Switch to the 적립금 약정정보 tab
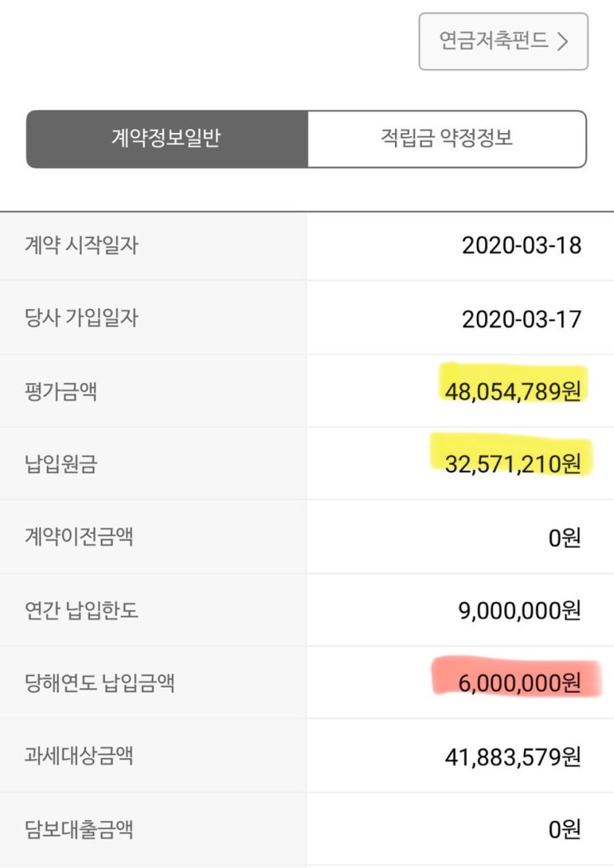This screenshot has height=868, width=614. click(446, 139)
